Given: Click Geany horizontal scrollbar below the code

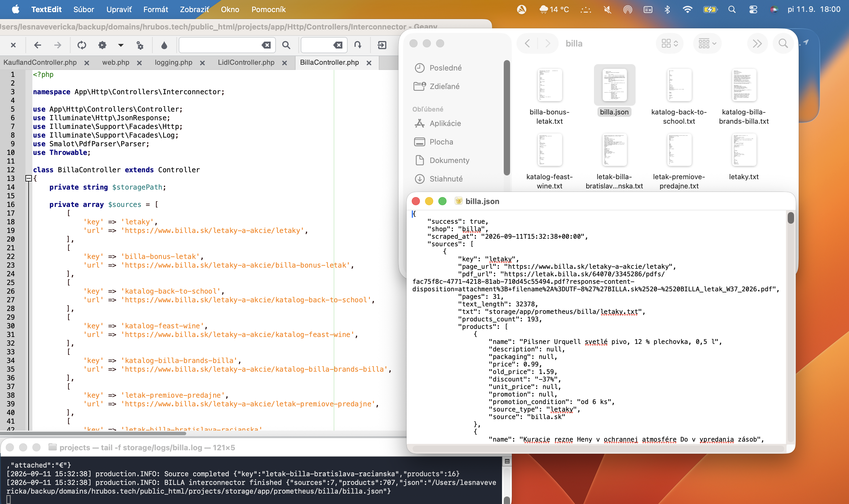Looking at the screenshot, I should click(x=93, y=433).
